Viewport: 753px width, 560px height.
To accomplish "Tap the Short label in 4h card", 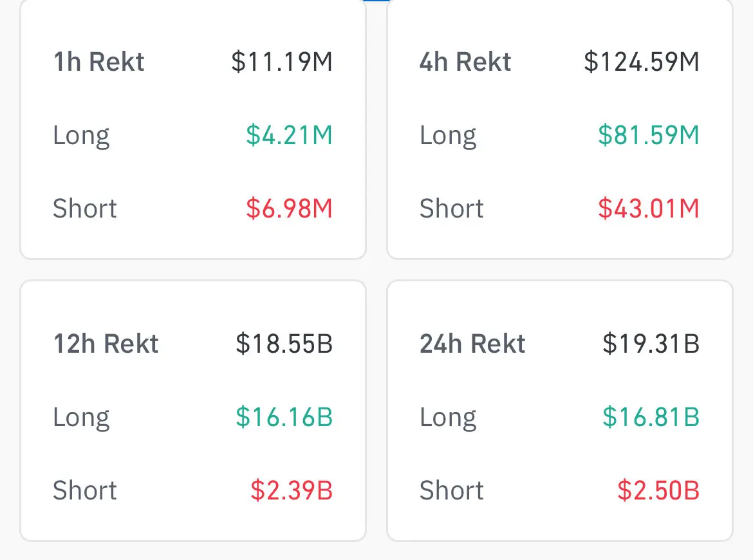I will (x=451, y=209).
